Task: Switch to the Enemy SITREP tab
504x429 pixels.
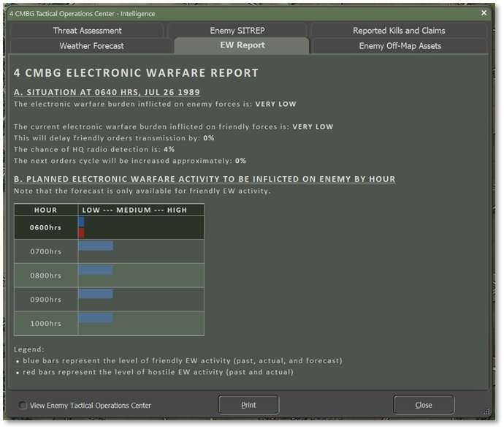Action: coord(238,31)
